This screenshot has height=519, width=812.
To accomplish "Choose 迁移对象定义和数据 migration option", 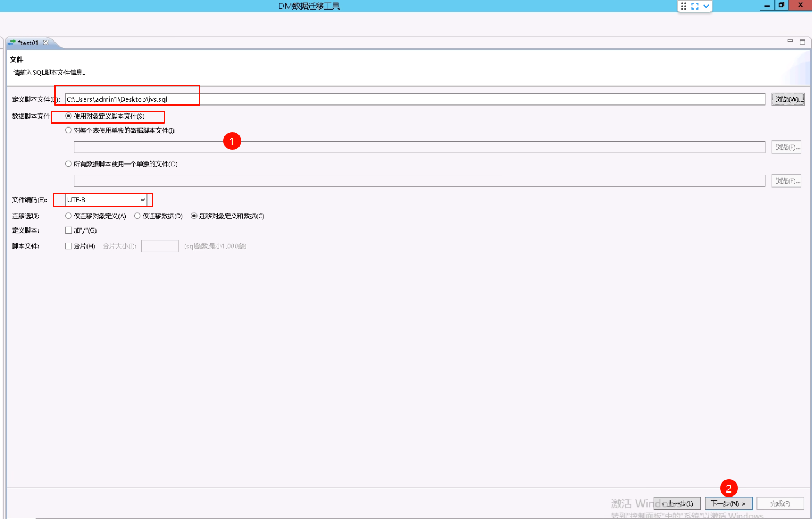I will click(x=194, y=216).
